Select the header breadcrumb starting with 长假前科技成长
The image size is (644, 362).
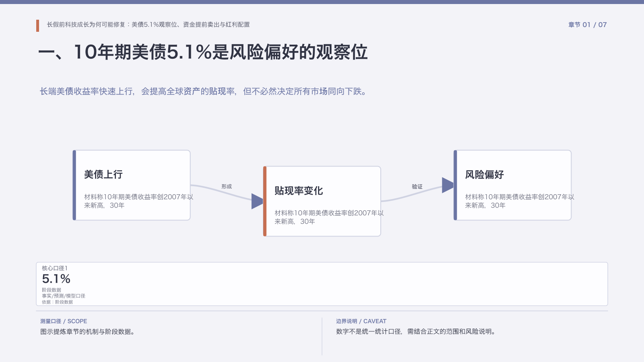pos(148,25)
